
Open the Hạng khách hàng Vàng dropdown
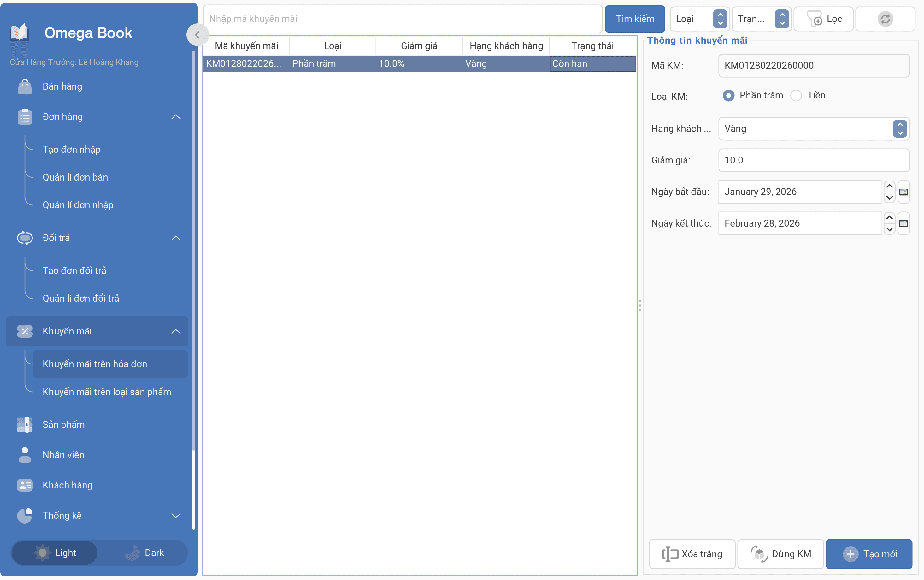814,129
